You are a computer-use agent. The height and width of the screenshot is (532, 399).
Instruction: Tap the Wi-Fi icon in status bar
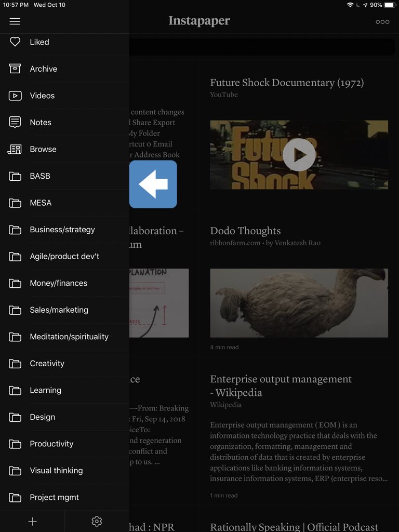click(350, 5)
